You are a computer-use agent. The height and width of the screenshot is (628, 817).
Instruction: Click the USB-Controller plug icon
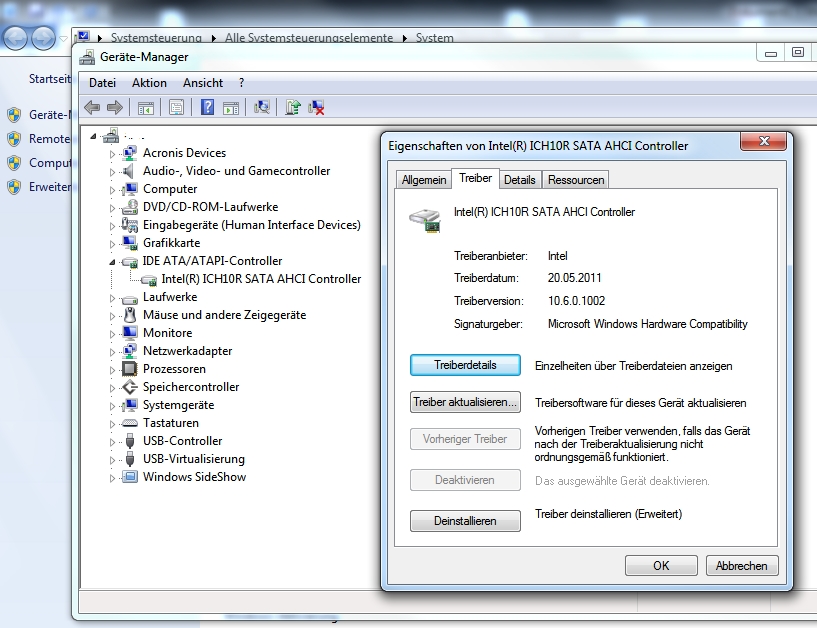[x=130, y=441]
